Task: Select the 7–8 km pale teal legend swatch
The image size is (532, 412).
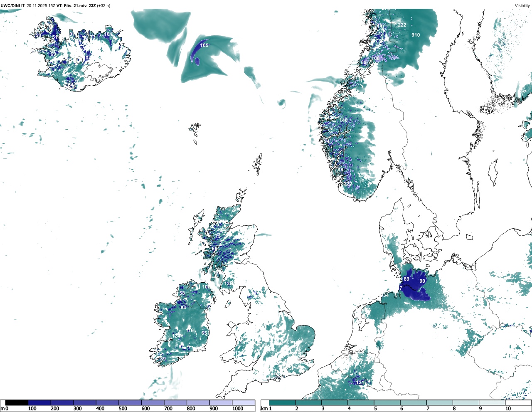Action: tap(440, 402)
